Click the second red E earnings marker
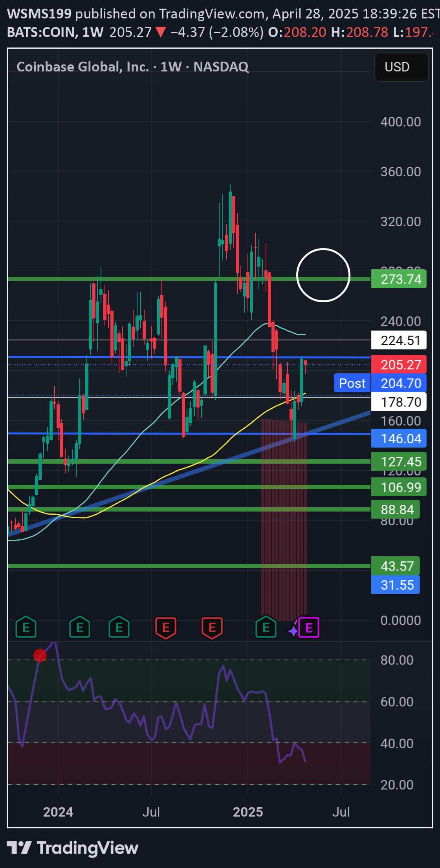The width and height of the screenshot is (440, 868). coord(212,628)
